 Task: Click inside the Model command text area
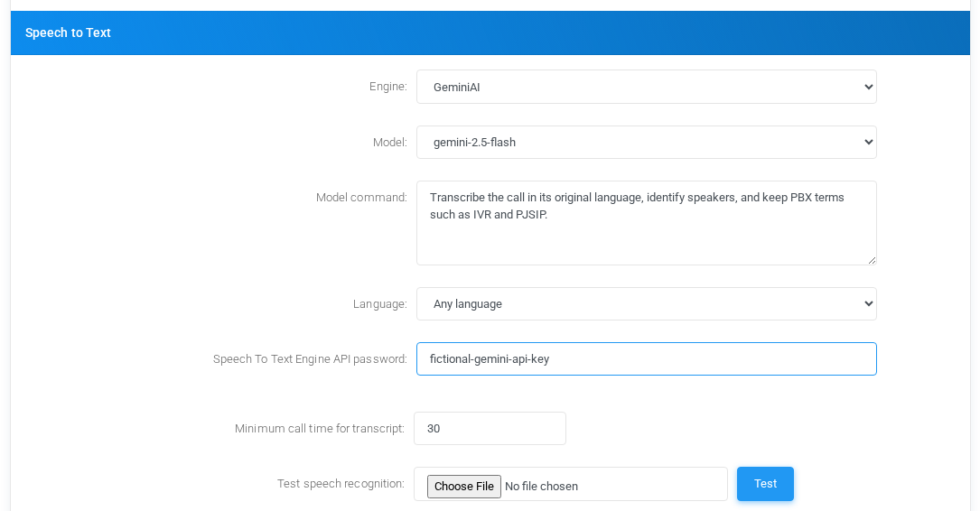(x=646, y=223)
